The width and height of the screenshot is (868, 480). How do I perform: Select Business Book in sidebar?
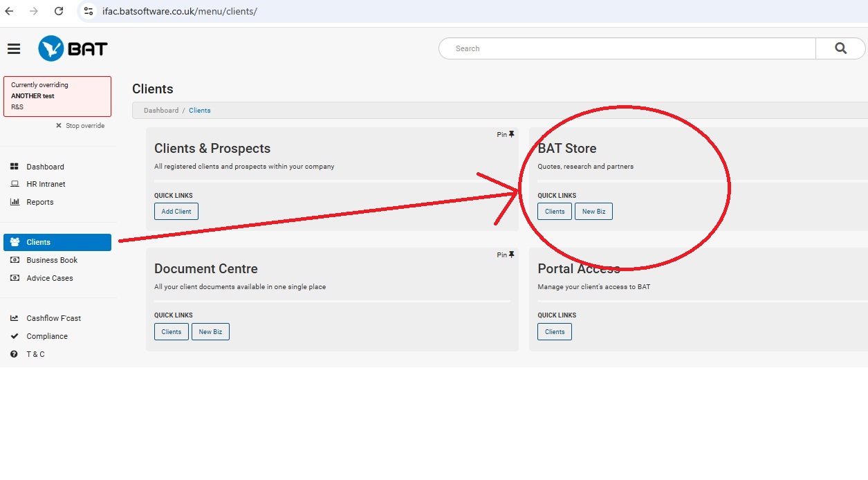(52, 260)
